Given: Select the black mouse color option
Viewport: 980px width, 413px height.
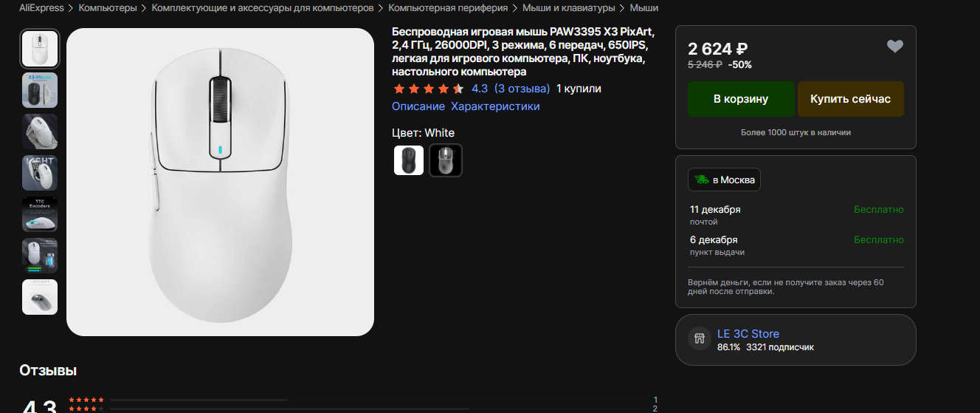Looking at the screenshot, I should 409,160.
